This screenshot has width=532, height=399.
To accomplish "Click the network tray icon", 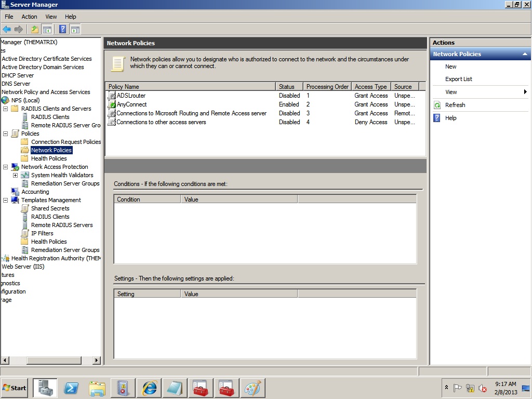I will 470,388.
